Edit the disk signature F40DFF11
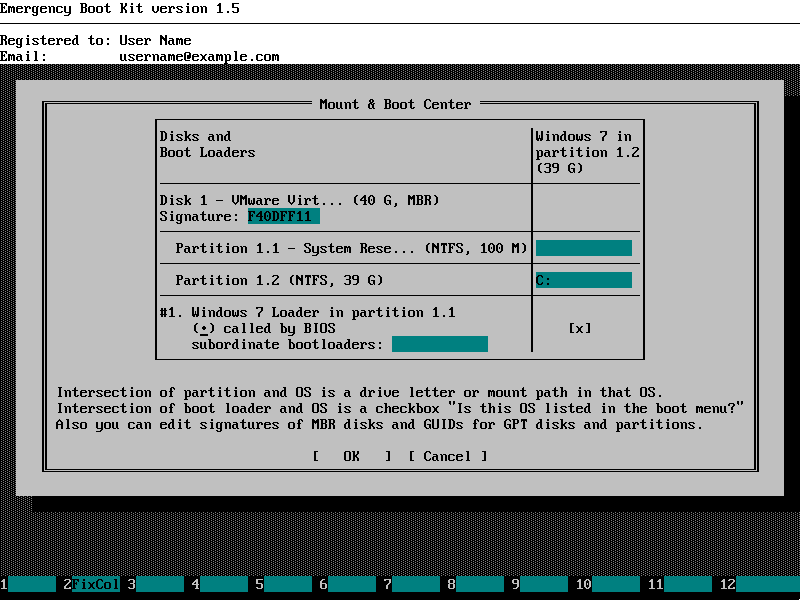 [284, 216]
